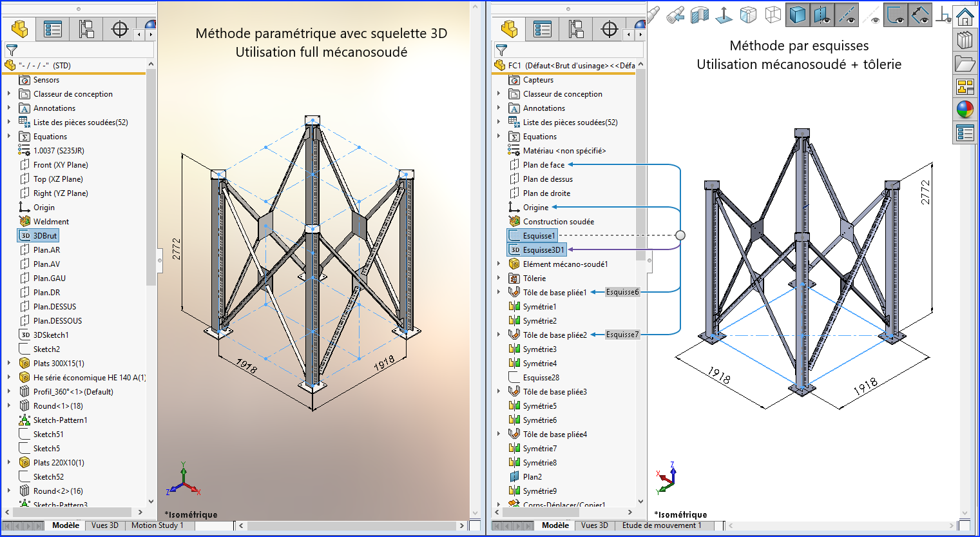Viewport: 980px width, 537px height.
Task: Expand Elément mécano-soudé1 in right tree
Action: click(499, 264)
